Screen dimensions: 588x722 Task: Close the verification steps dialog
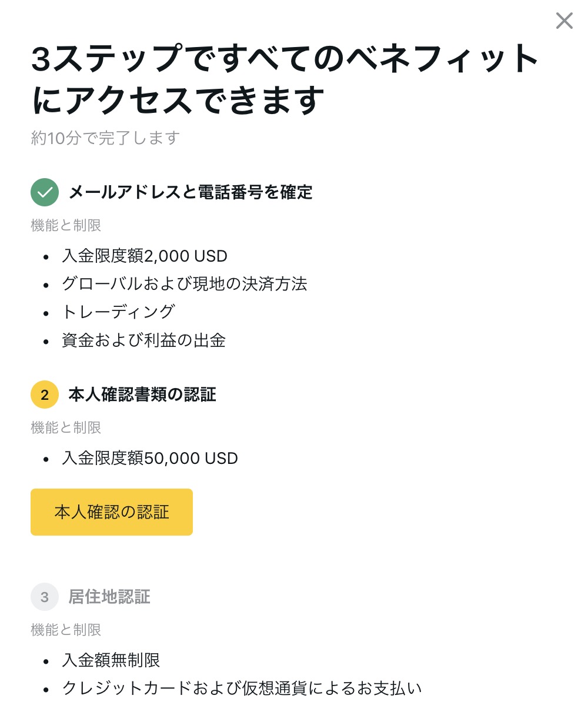[564, 21]
